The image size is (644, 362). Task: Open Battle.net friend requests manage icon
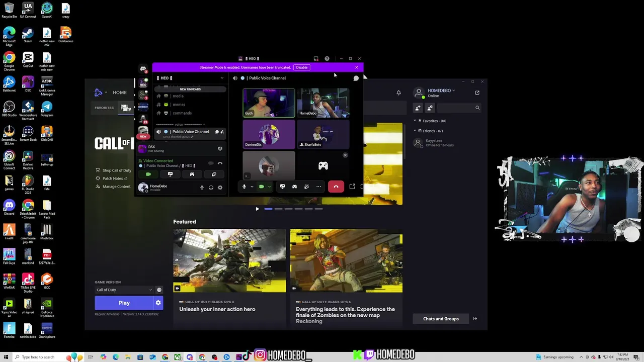430,108
